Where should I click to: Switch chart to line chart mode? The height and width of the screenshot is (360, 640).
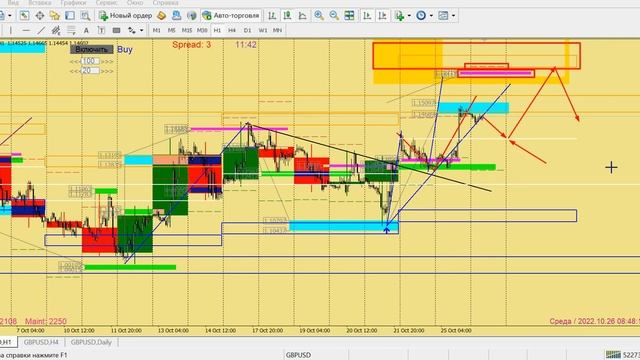(x=302, y=16)
